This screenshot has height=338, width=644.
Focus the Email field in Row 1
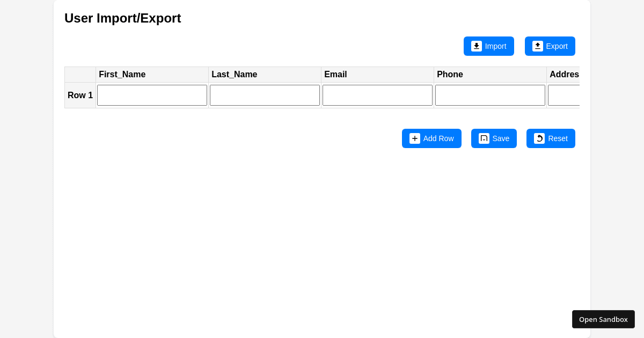click(377, 95)
